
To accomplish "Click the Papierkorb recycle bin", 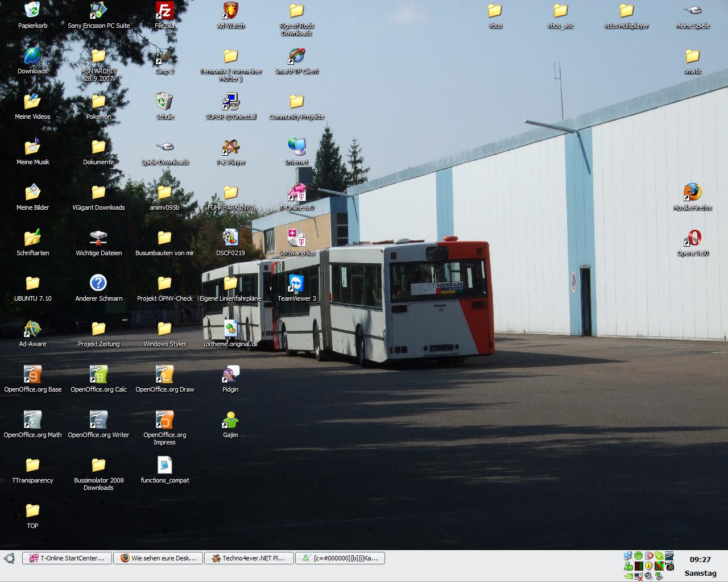I will click(32, 11).
